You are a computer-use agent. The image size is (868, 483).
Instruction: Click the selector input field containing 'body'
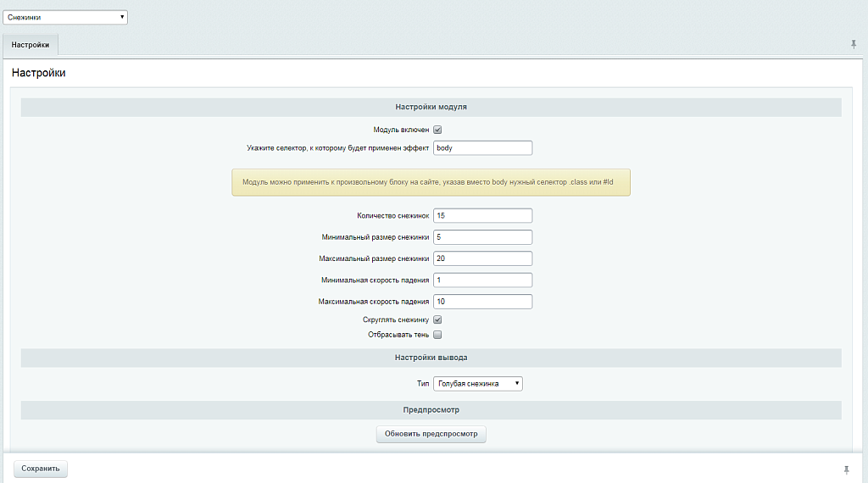(x=482, y=148)
